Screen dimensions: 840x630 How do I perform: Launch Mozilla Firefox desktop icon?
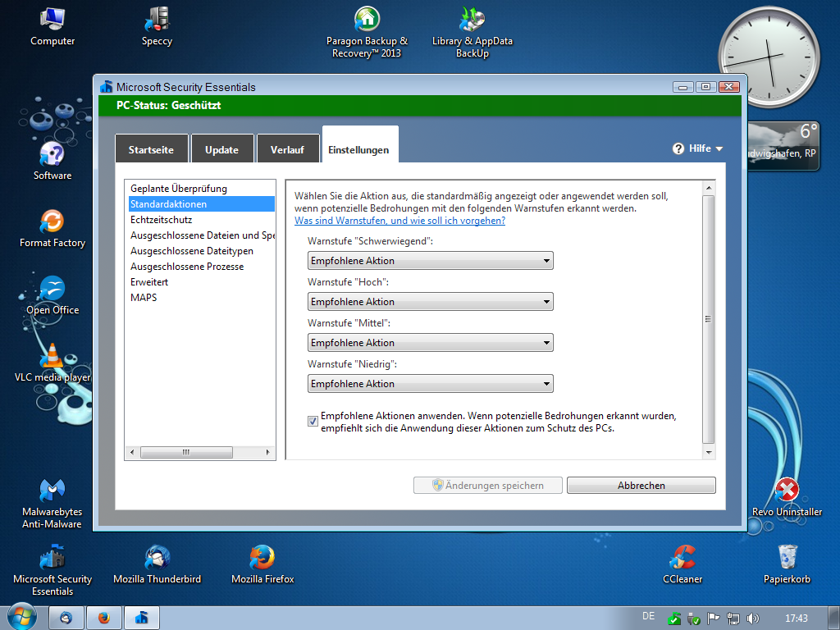(x=262, y=564)
